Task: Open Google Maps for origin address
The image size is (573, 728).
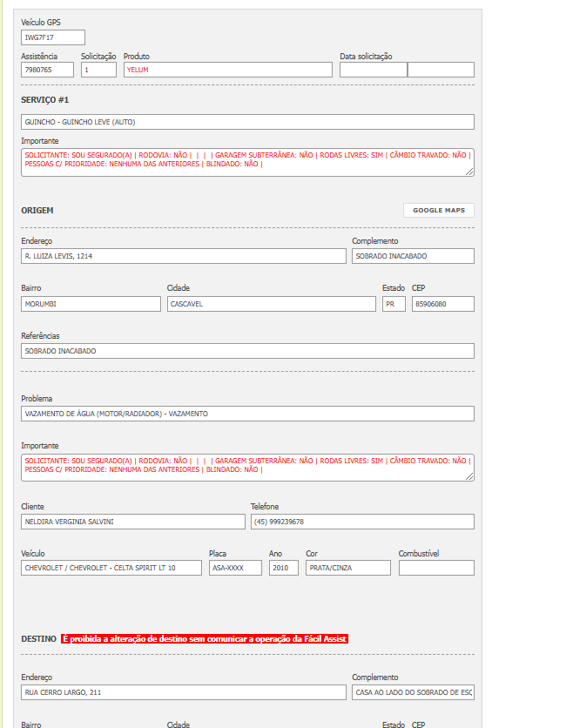Action: tap(438, 211)
